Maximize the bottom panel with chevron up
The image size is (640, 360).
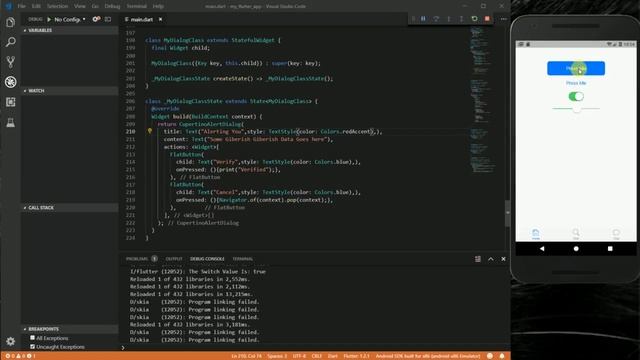[491, 259]
